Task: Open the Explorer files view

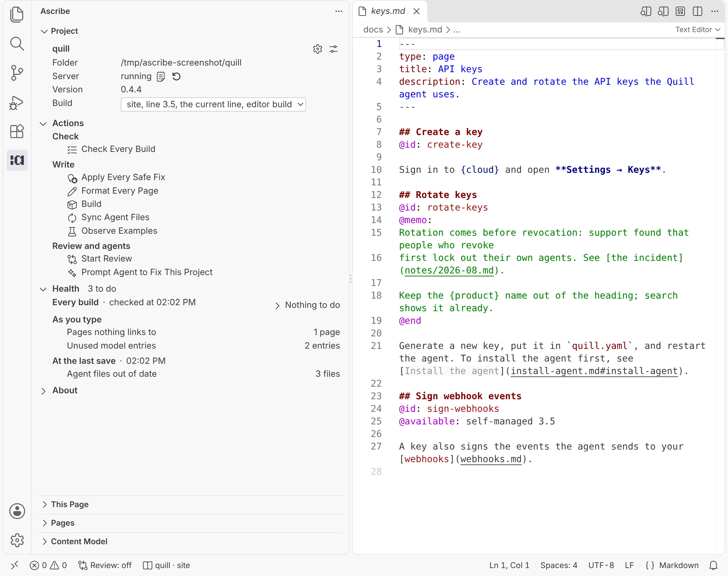Action: click(17, 15)
